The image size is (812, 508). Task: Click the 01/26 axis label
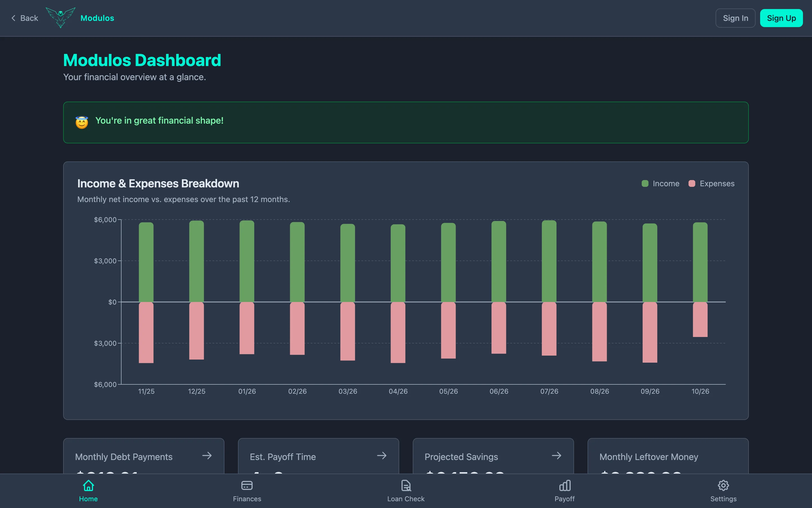click(x=247, y=391)
